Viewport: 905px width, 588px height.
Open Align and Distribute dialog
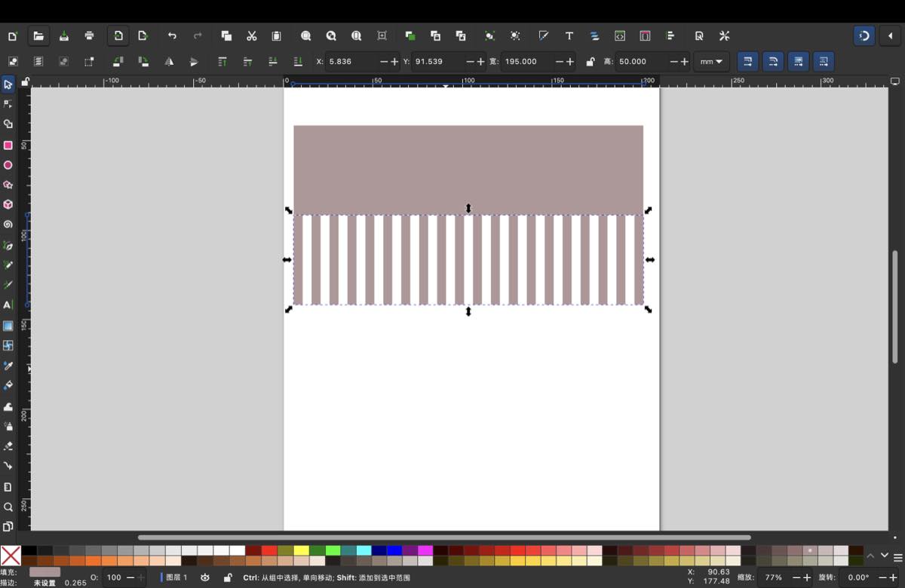[670, 35]
